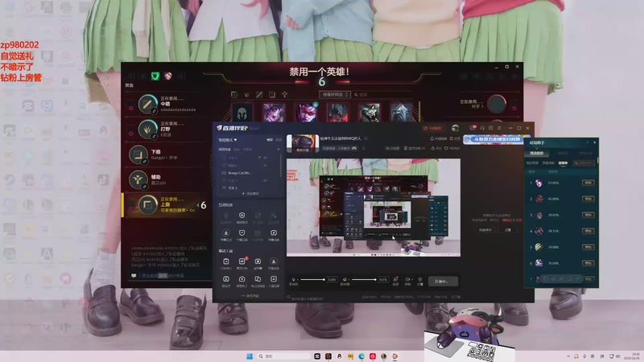This screenshot has height=362, width=644.
Task: Switch to the 禁用率 sub-tab
Action: point(563,163)
